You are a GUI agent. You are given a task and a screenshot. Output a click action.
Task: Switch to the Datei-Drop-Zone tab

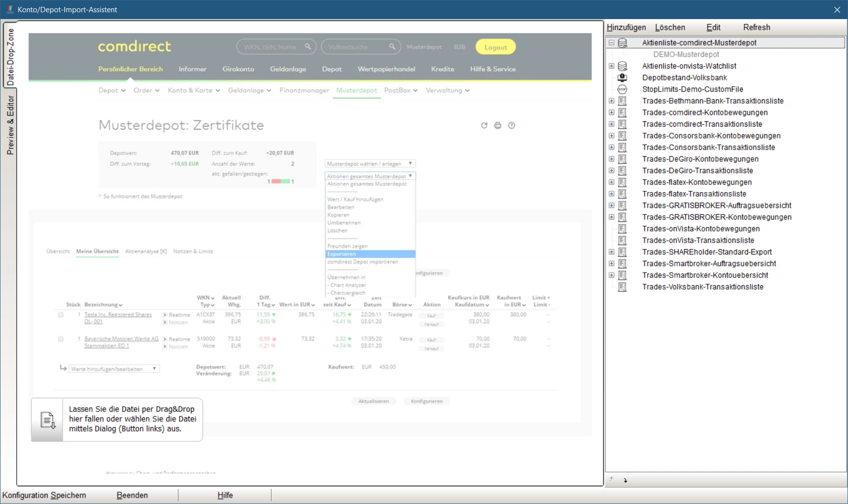click(x=10, y=55)
